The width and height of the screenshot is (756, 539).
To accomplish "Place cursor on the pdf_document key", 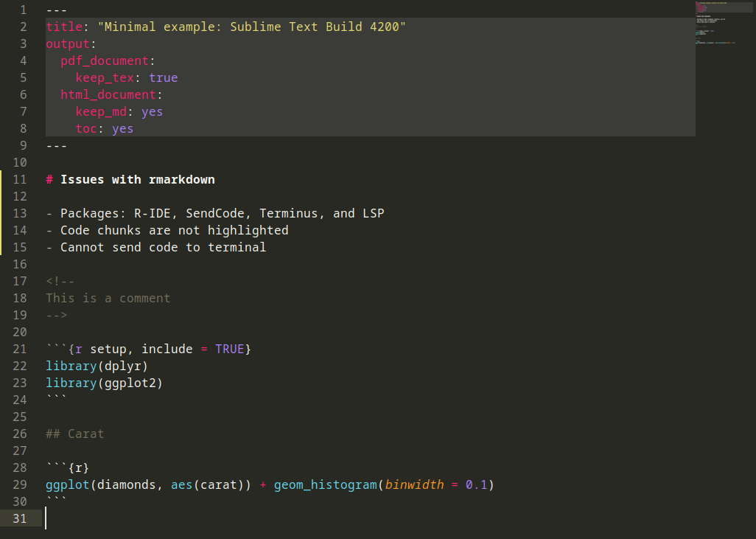I will (x=105, y=61).
